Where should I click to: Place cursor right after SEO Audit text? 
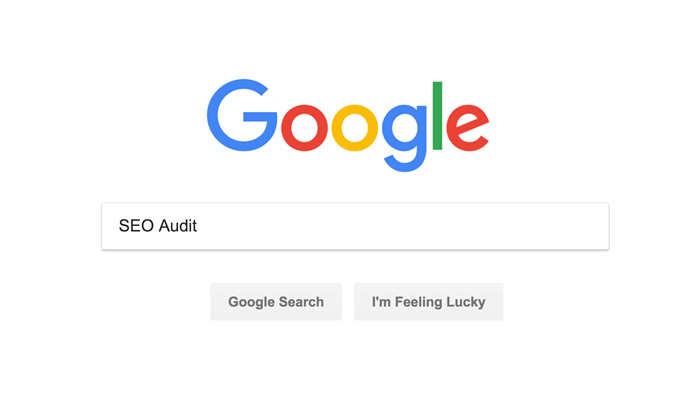pyautogui.click(x=198, y=226)
